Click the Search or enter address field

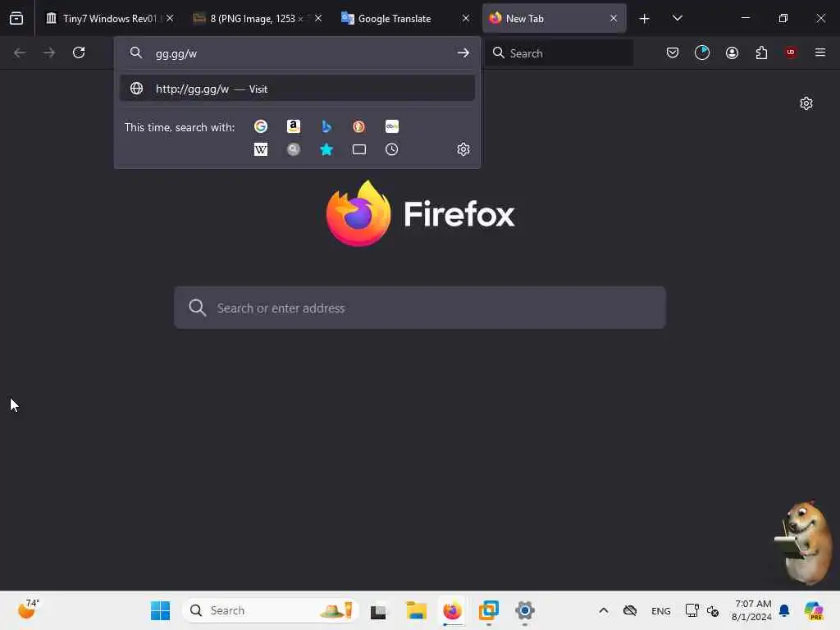click(420, 308)
